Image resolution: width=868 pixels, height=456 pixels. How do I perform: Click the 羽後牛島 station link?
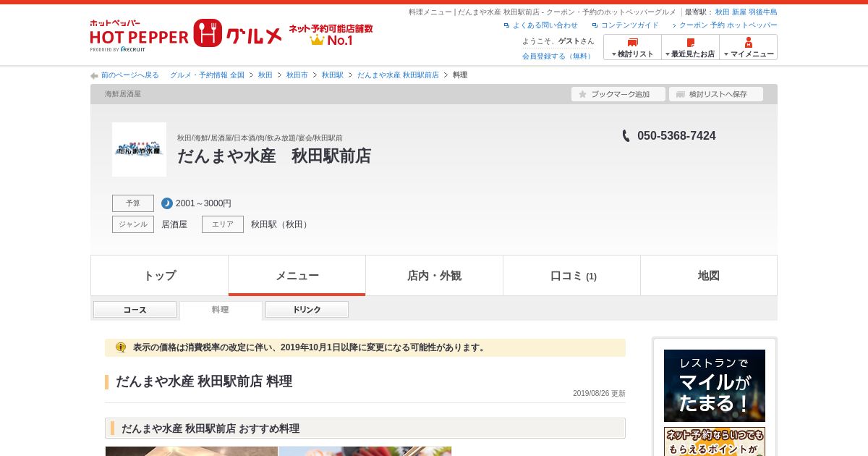(763, 12)
